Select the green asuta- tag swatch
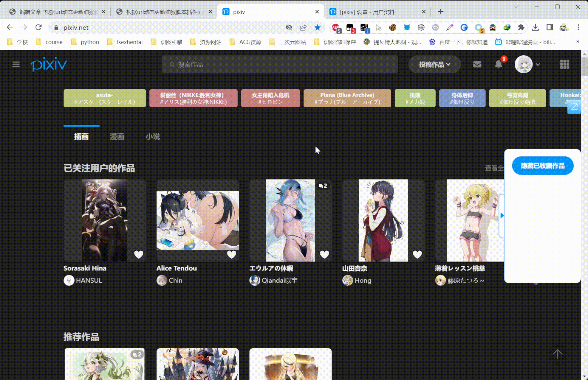588x380 pixels. coord(105,98)
